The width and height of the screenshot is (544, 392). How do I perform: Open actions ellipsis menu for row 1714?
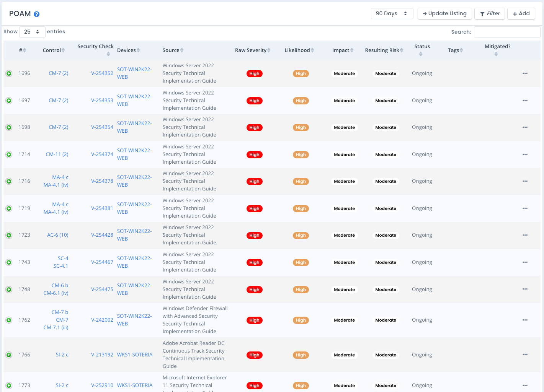pos(525,155)
